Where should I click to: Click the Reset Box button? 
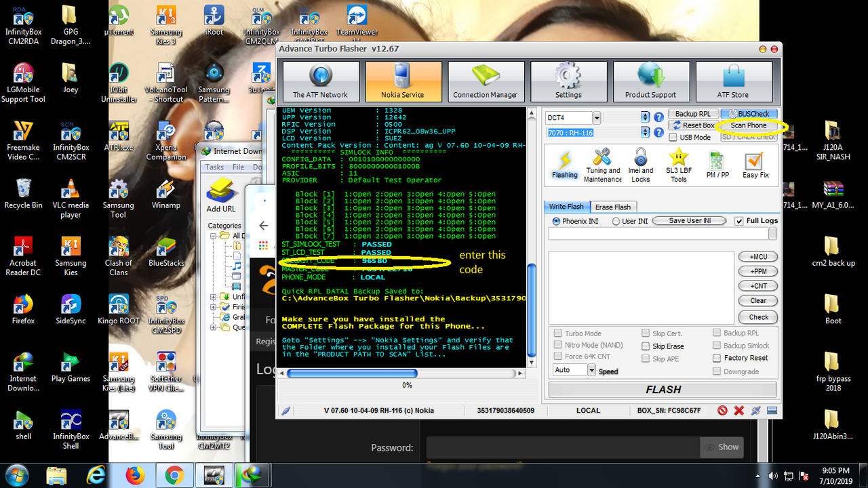tap(693, 125)
